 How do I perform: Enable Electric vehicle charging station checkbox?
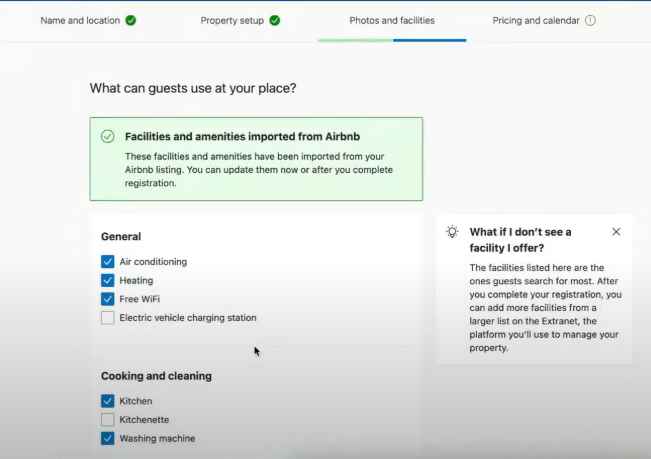[108, 317]
